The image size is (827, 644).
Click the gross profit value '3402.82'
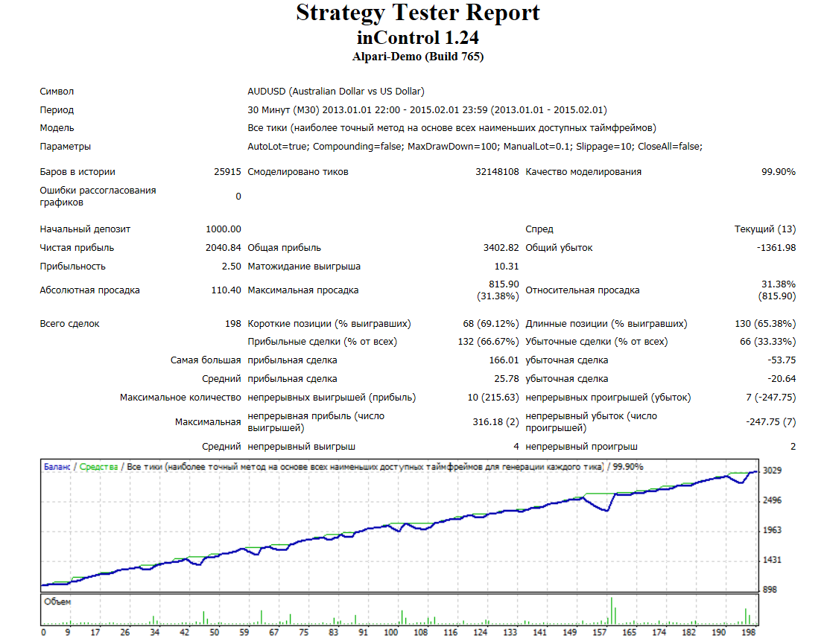pos(501,248)
